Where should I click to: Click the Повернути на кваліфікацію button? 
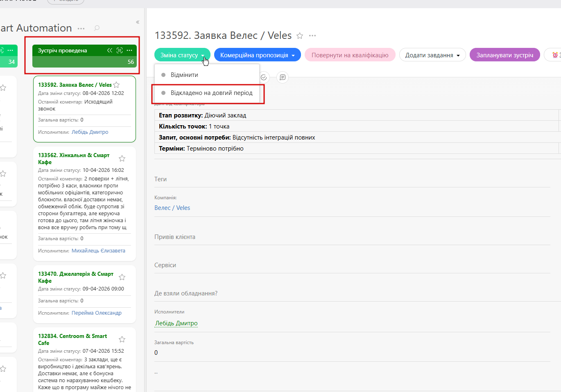tap(350, 55)
